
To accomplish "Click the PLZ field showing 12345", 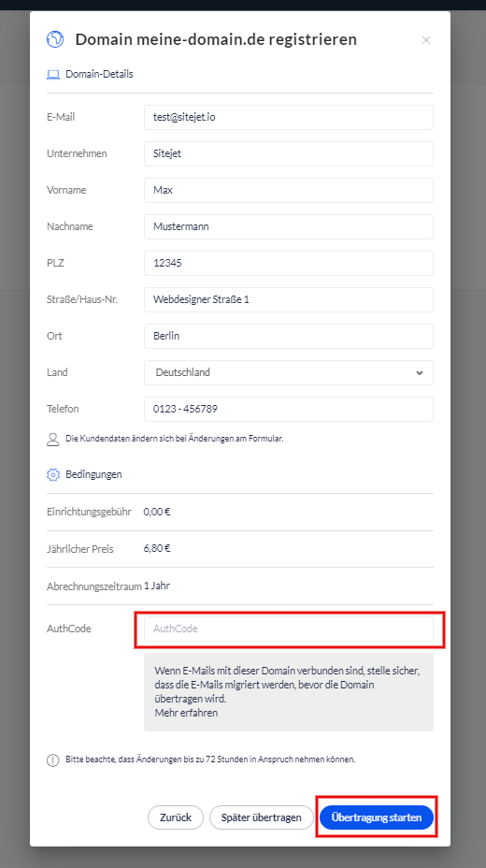I will (x=289, y=264).
